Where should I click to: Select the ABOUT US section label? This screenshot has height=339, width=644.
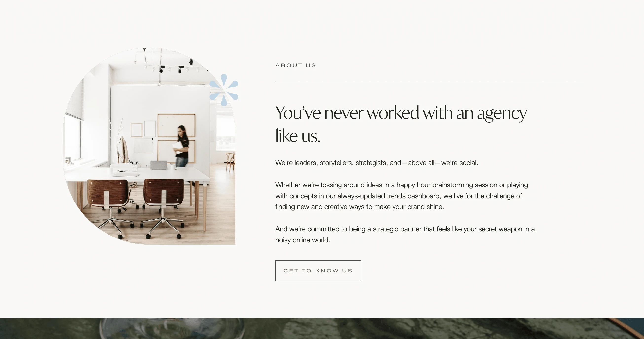296,65
